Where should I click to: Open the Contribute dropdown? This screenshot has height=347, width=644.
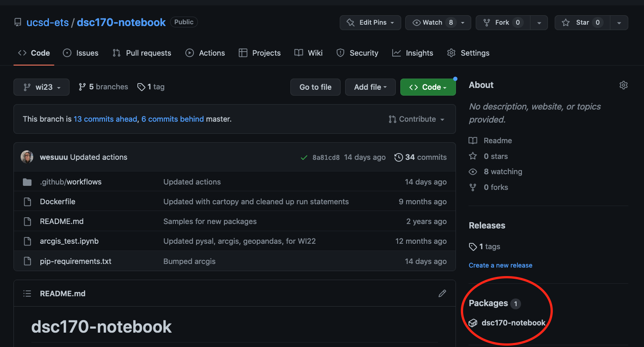click(416, 119)
